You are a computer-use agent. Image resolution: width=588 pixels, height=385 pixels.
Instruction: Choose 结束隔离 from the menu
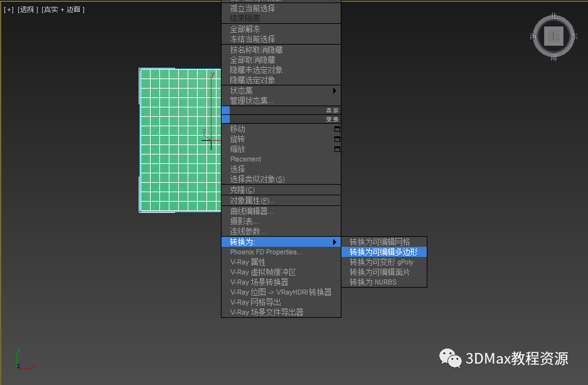pos(281,18)
